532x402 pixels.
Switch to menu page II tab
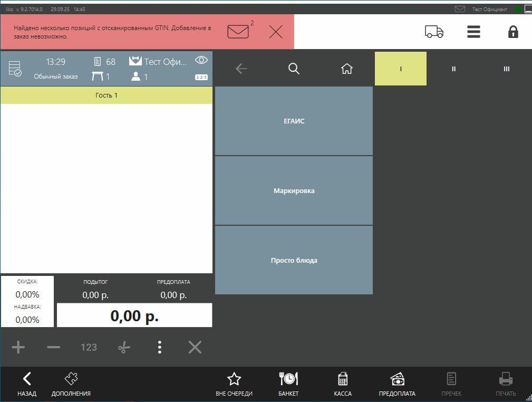click(x=453, y=69)
